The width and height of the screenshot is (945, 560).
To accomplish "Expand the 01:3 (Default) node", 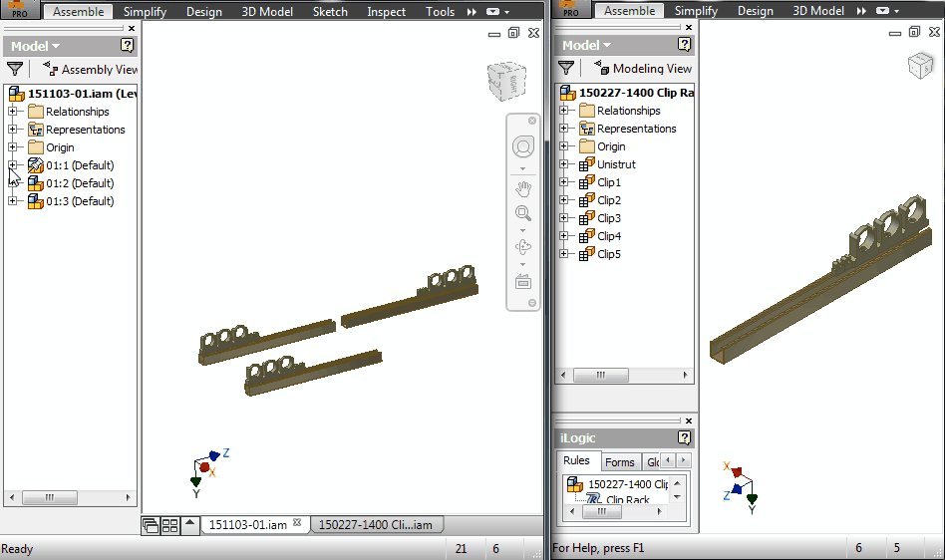I will coord(13,201).
